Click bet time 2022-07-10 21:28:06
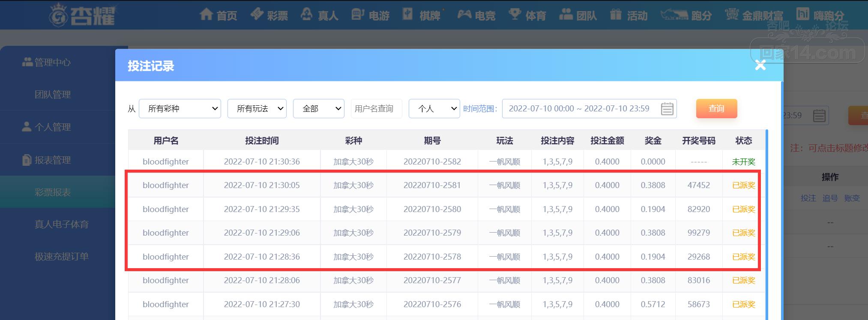The height and width of the screenshot is (320, 868). pyautogui.click(x=262, y=280)
